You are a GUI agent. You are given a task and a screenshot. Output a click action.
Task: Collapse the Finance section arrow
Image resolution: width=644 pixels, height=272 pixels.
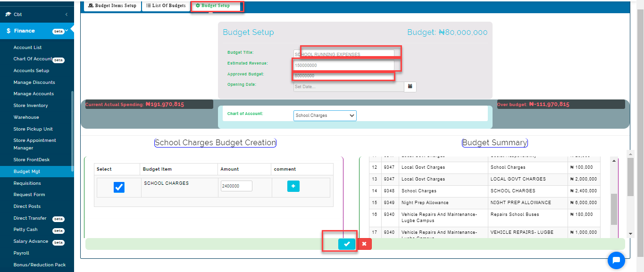(x=67, y=31)
